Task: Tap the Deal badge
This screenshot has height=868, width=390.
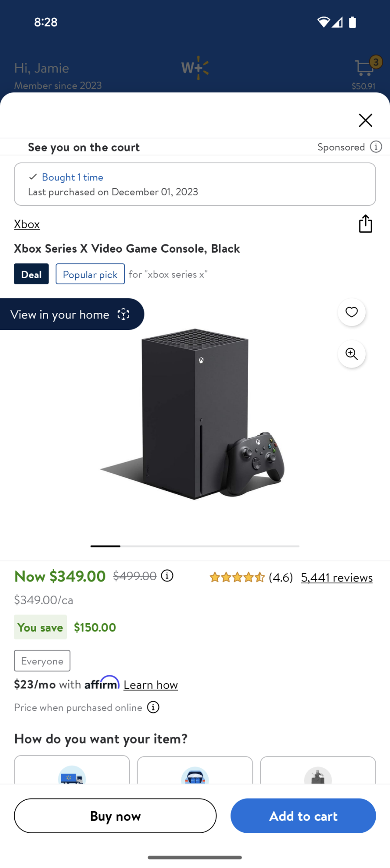Action: pos(31,274)
